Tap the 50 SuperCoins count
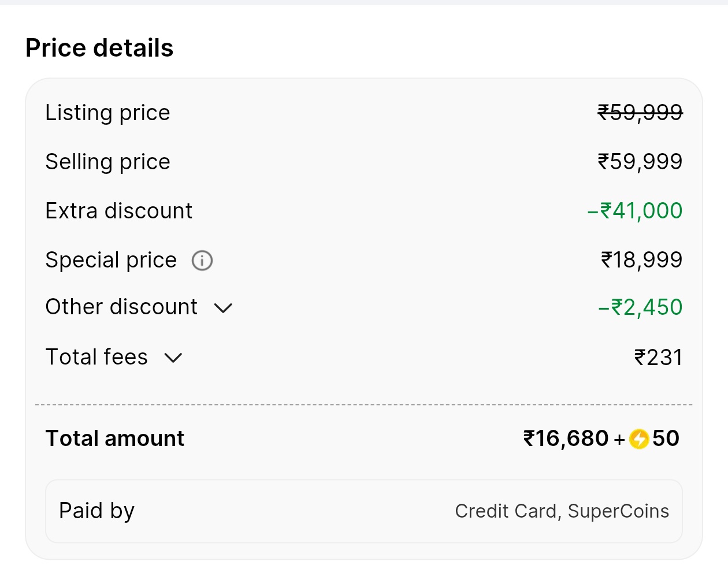This screenshot has height=565, width=728. pyautogui.click(x=666, y=438)
